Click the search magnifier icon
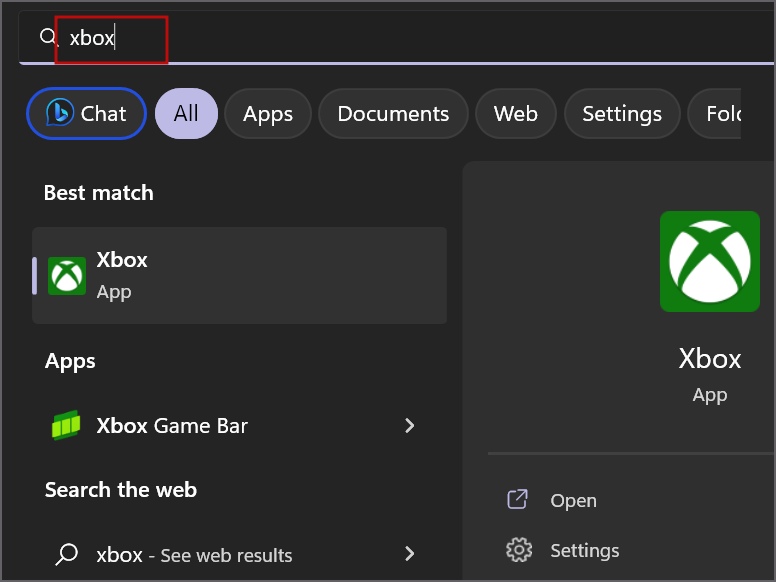Image resolution: width=776 pixels, height=582 pixels. click(x=48, y=37)
